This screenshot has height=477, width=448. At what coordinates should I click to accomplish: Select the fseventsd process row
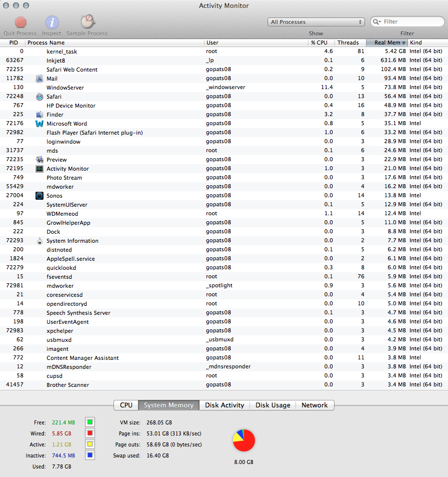pos(224,276)
